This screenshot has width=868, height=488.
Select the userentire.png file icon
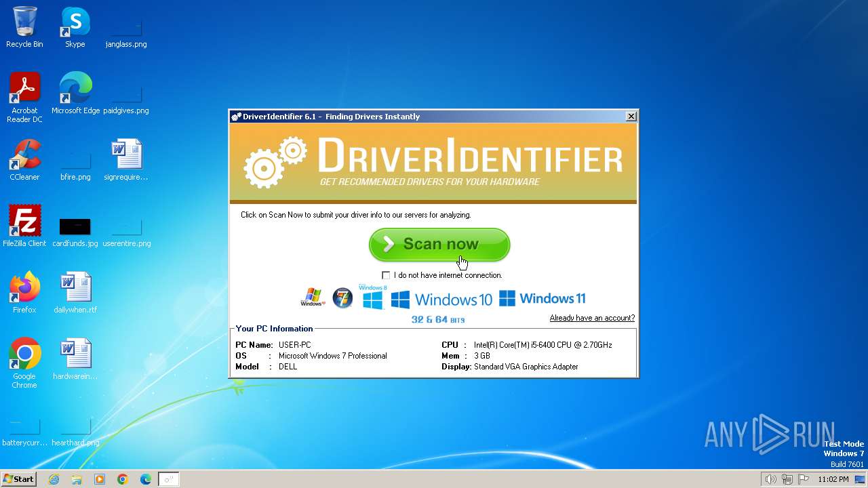[x=126, y=226]
